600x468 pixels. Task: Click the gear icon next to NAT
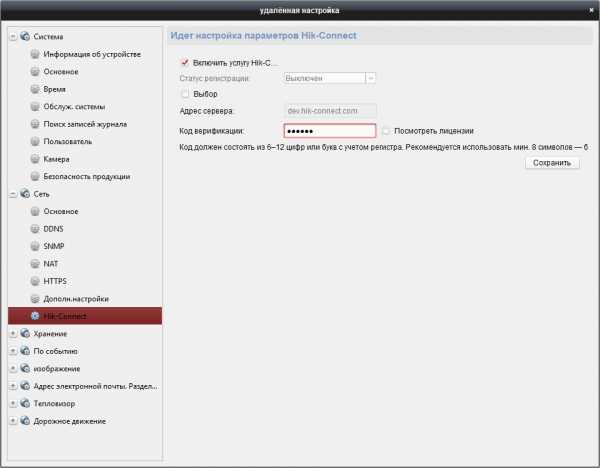(x=35, y=264)
